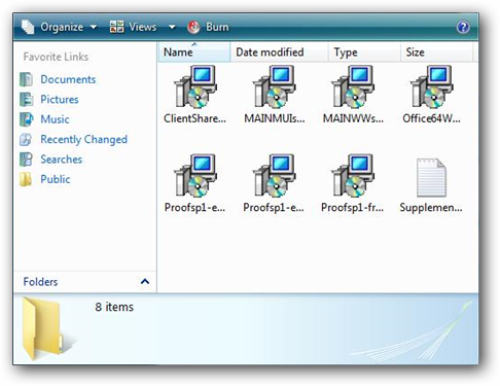Select the MAINWWs... installer icon

click(x=353, y=87)
